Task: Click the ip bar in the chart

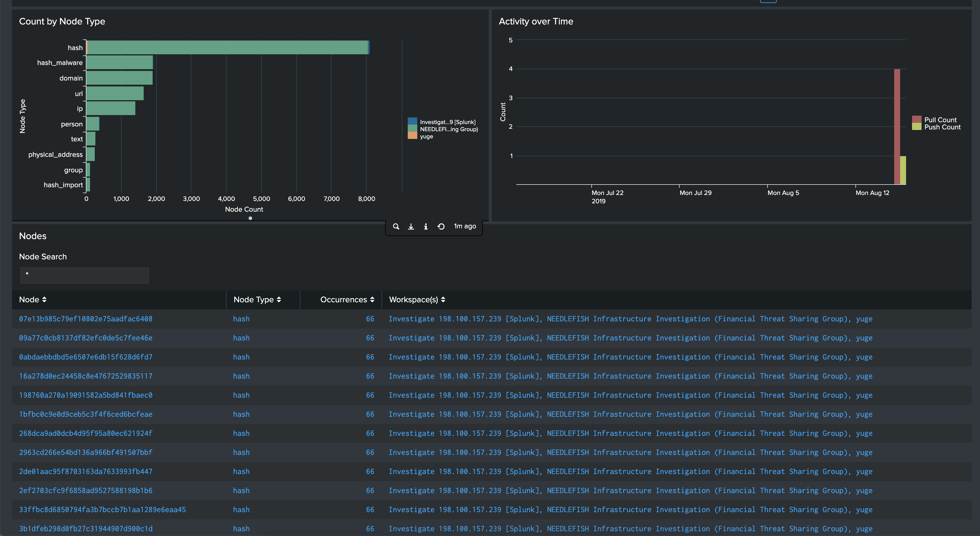Action: tap(111, 109)
